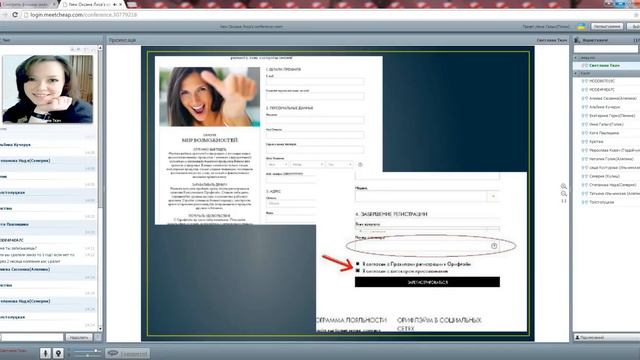This screenshot has width=640, height=360.
Task: Click the speech-bubble button in bottom bar
Action: (127, 353)
